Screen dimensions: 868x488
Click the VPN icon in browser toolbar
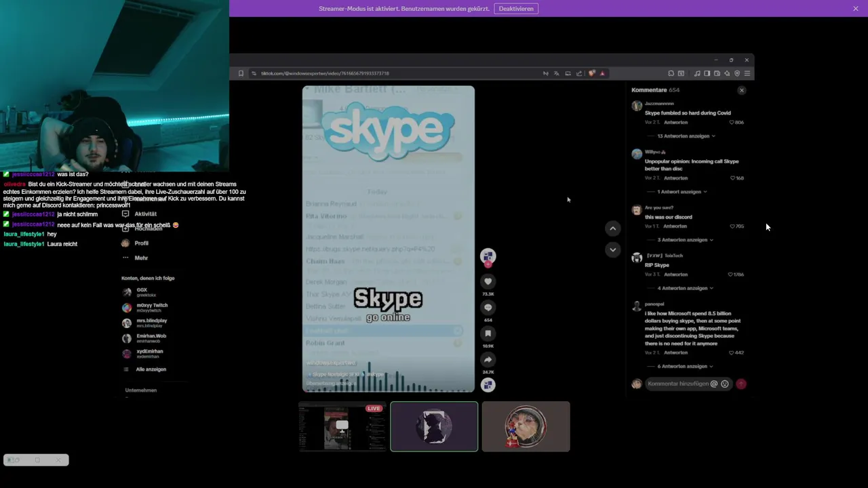(737, 73)
